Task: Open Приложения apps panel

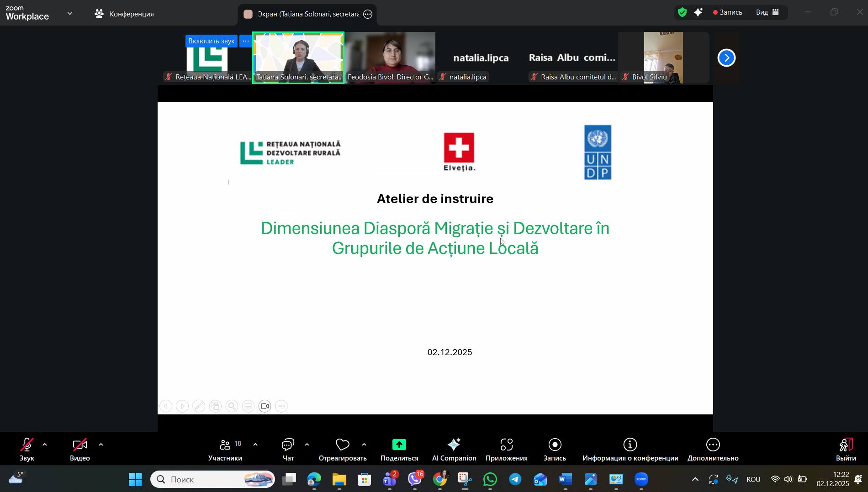Action: pyautogui.click(x=506, y=450)
